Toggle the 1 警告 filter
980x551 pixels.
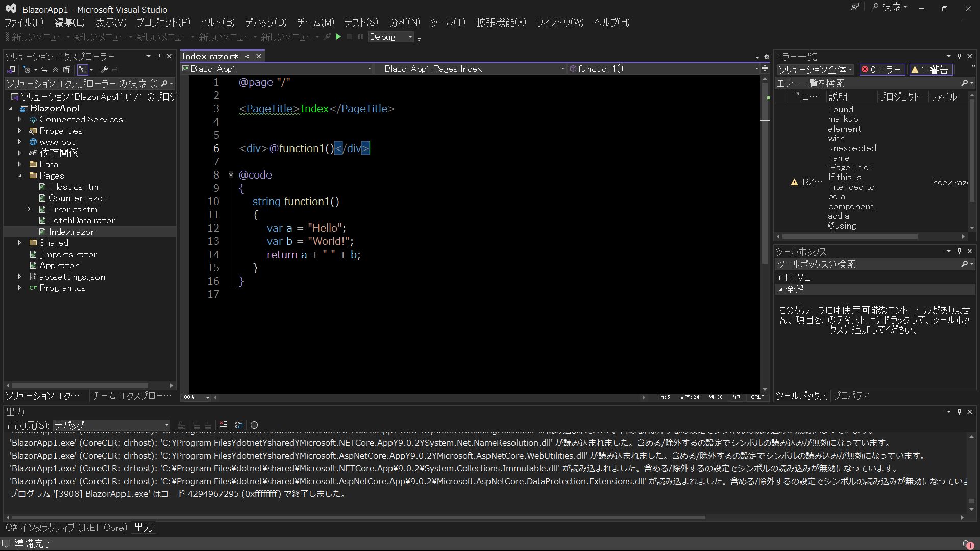pyautogui.click(x=930, y=70)
